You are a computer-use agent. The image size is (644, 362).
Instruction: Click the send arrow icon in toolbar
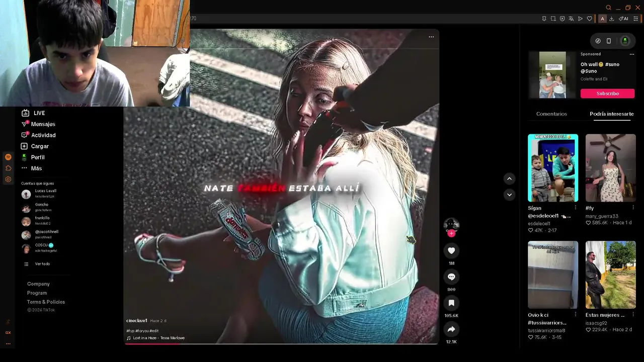click(x=580, y=19)
